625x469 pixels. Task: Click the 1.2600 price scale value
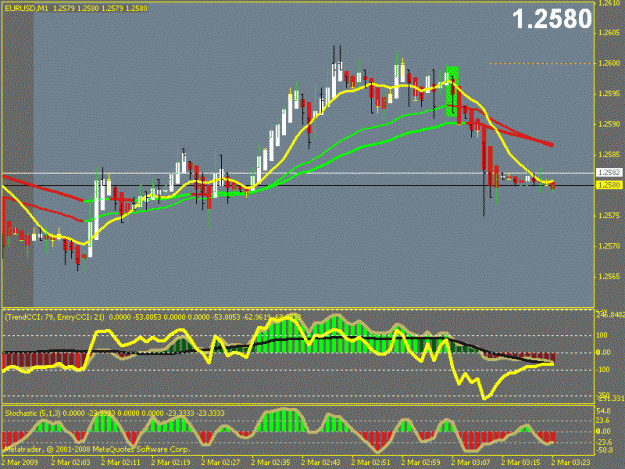609,63
